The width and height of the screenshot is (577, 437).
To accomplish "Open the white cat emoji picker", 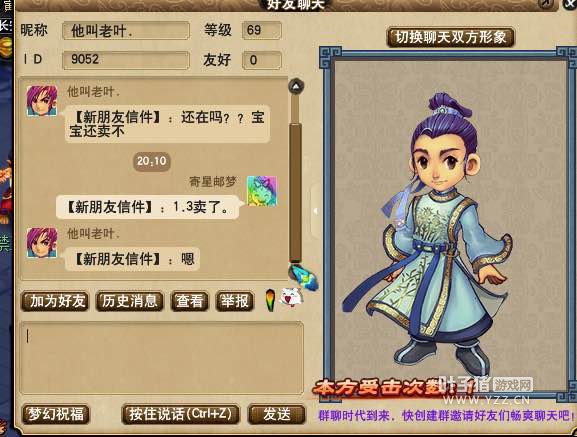I will (x=292, y=297).
